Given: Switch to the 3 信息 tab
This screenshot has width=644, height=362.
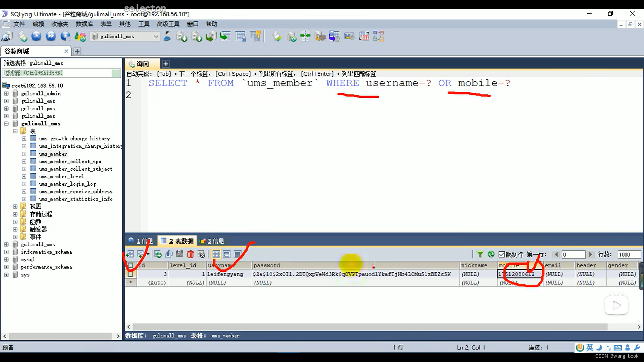Looking at the screenshot, I should (x=212, y=241).
